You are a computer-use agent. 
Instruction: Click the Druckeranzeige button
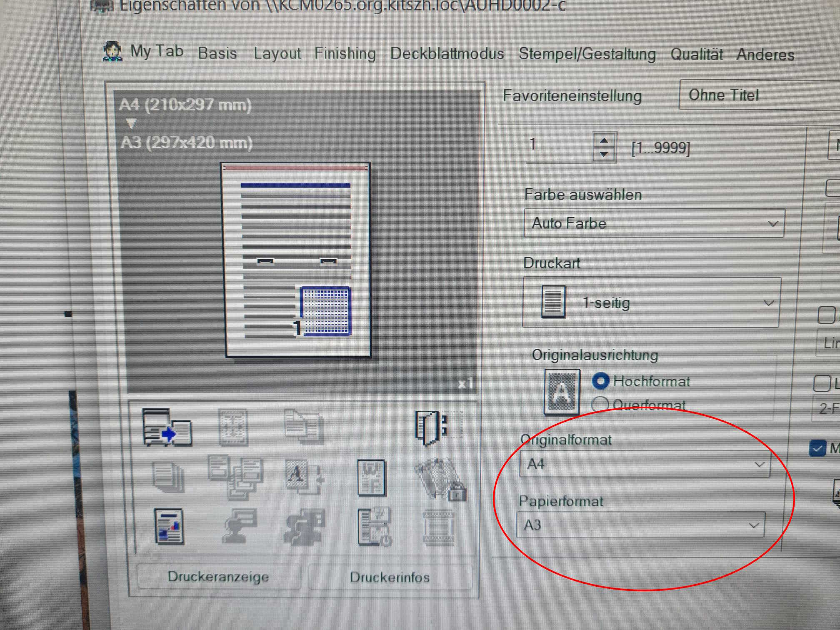(x=218, y=577)
